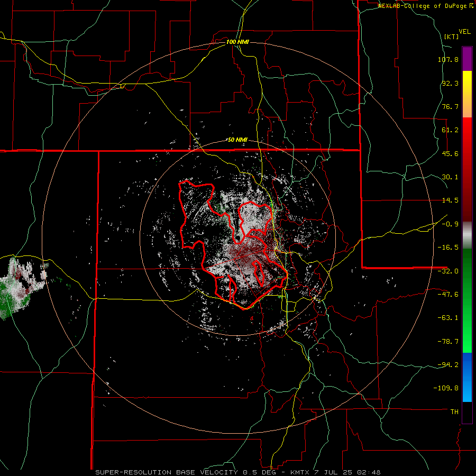Click the VEL legend title
This screenshot has height=476, width=476.
[464, 32]
